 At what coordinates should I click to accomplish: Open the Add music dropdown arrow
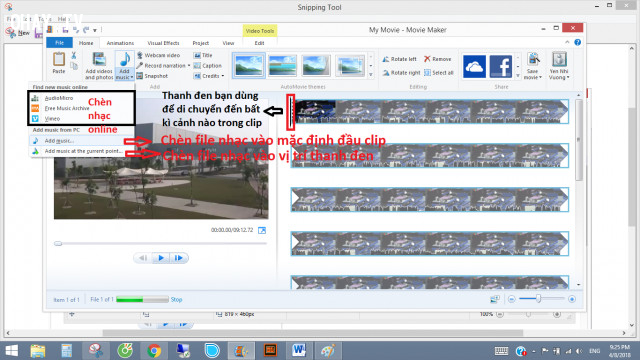point(131,77)
